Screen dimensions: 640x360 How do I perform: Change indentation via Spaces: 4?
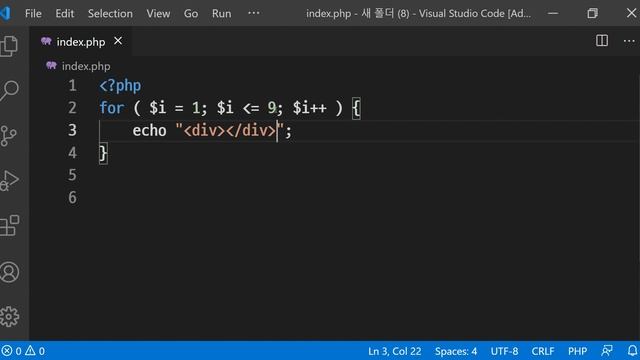click(456, 351)
